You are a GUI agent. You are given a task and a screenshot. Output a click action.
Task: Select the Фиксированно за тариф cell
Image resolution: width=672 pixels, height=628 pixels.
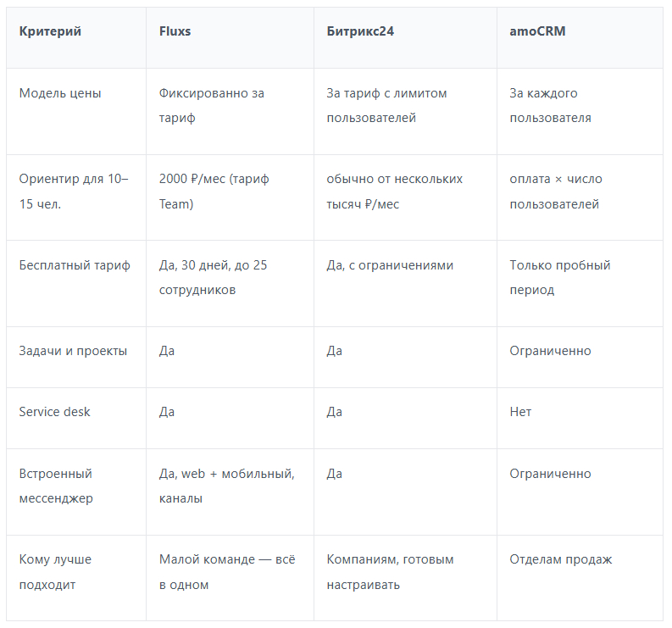(x=212, y=105)
